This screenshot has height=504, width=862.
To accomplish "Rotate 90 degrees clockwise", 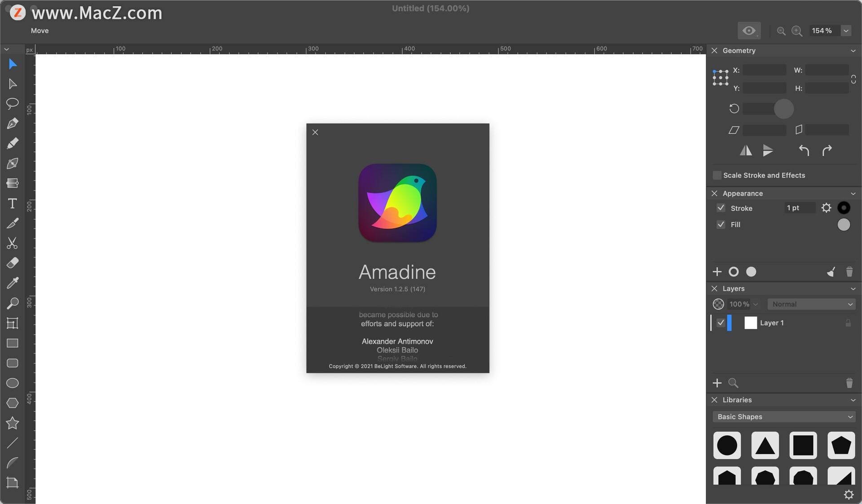I will click(x=827, y=150).
